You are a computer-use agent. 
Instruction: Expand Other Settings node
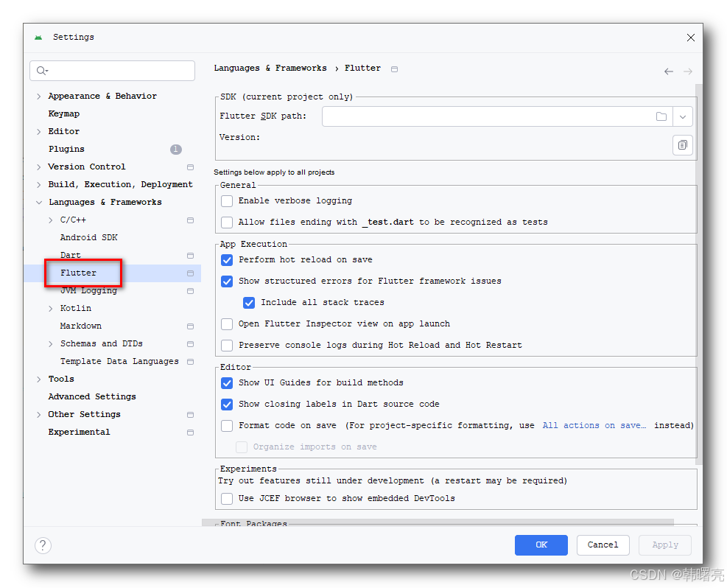[x=38, y=415]
